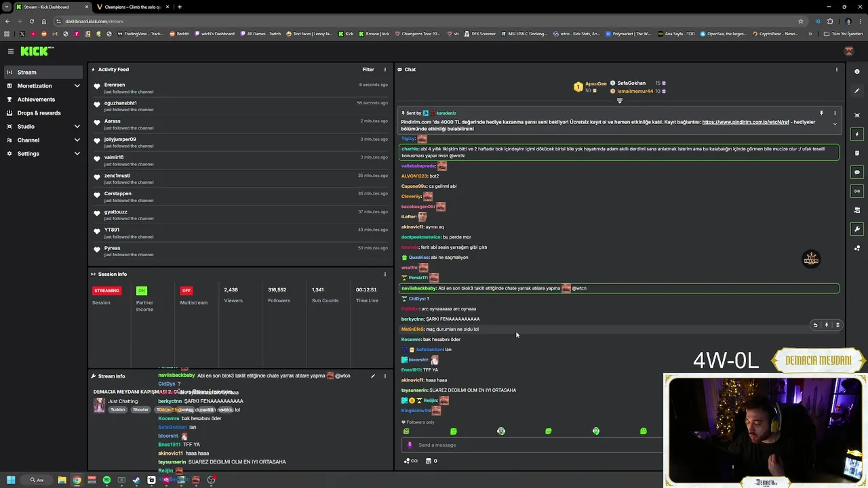This screenshot has width=868, height=488.
Task: Click Windows taskbar search box
Action: coord(37,480)
